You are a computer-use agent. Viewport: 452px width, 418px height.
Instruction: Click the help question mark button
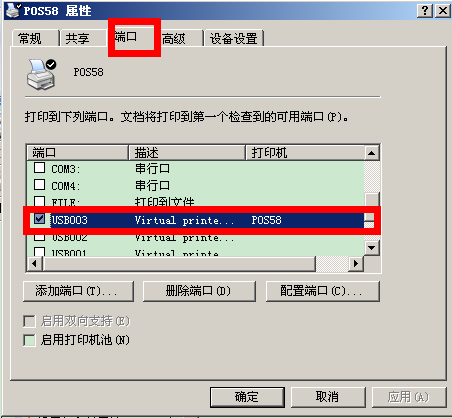coord(425,11)
